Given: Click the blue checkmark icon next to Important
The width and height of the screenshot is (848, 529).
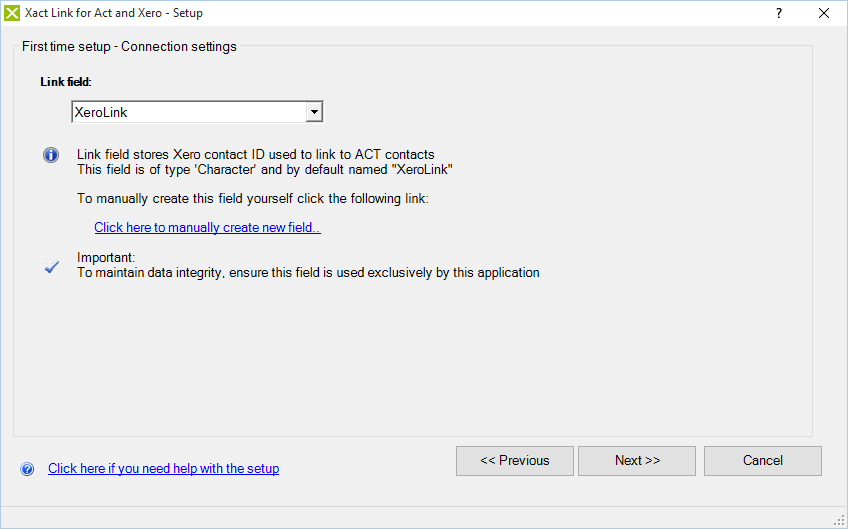Looking at the screenshot, I should click(x=53, y=267).
